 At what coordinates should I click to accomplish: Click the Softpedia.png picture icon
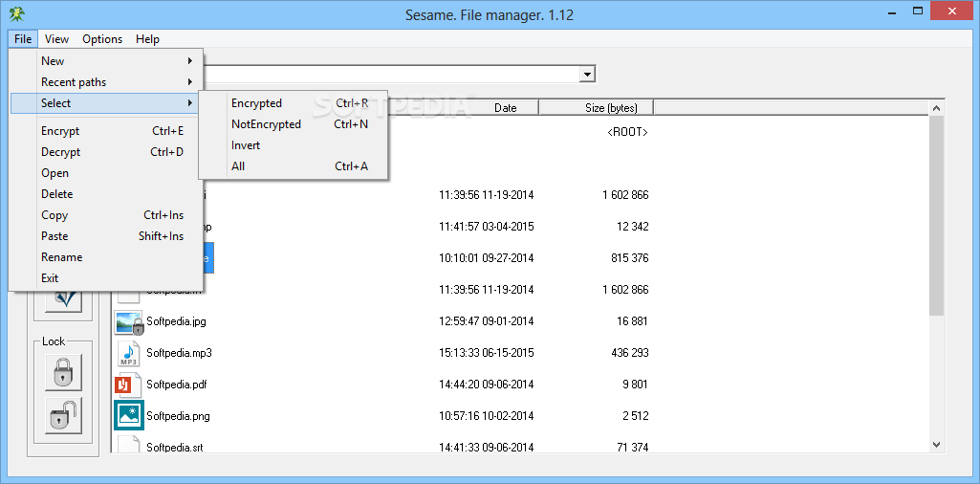129,416
